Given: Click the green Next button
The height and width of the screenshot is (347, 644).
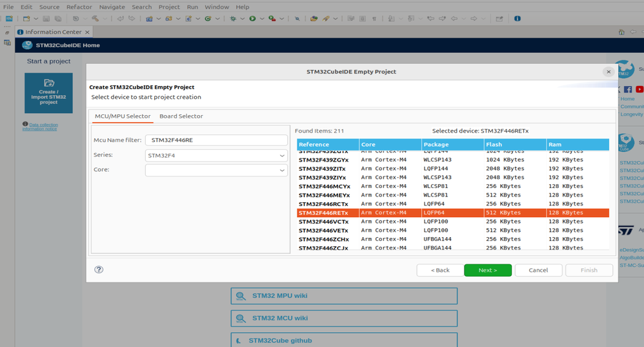Looking at the screenshot, I should coord(488,270).
